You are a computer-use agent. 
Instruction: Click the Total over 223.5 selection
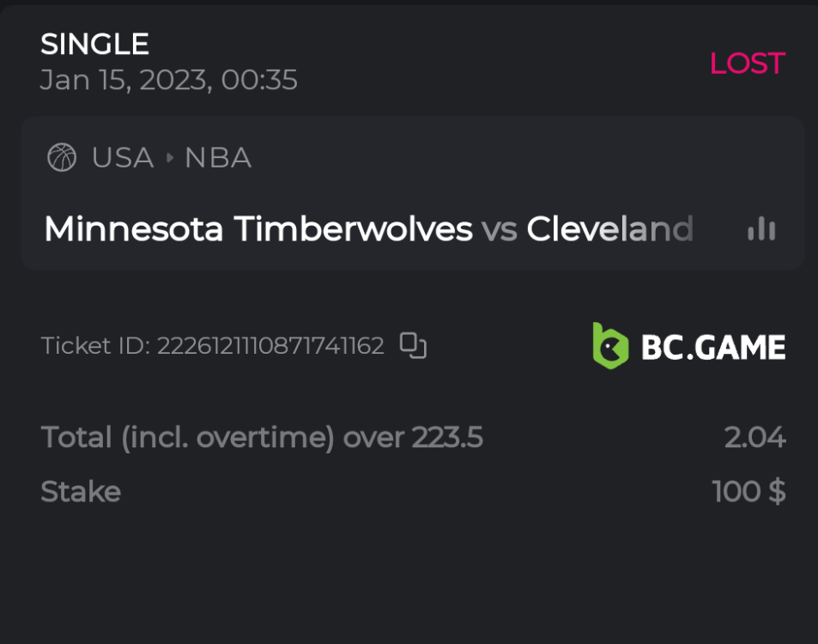coord(262,438)
